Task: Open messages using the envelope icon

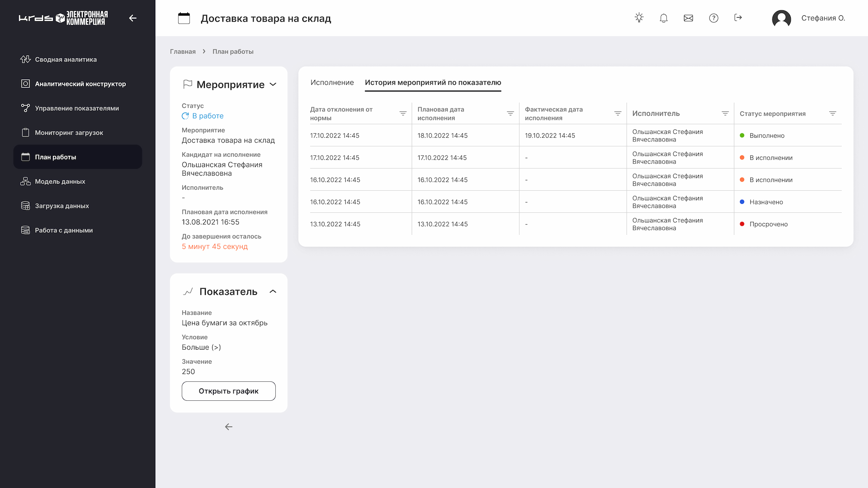Action: point(688,18)
